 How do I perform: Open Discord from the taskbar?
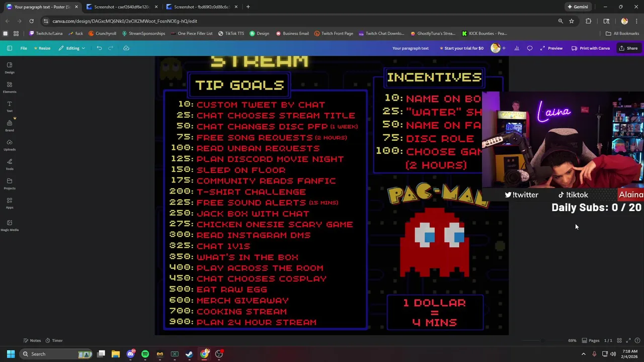130,354
